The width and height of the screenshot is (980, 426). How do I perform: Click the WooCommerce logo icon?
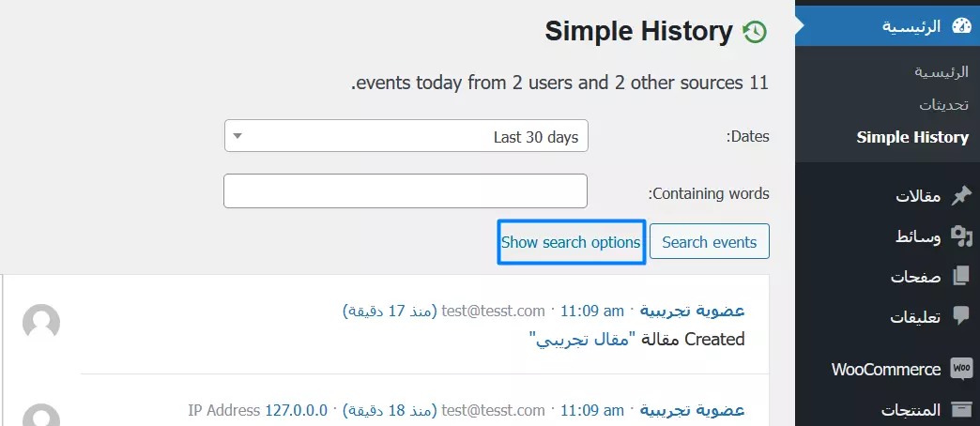[x=960, y=369]
